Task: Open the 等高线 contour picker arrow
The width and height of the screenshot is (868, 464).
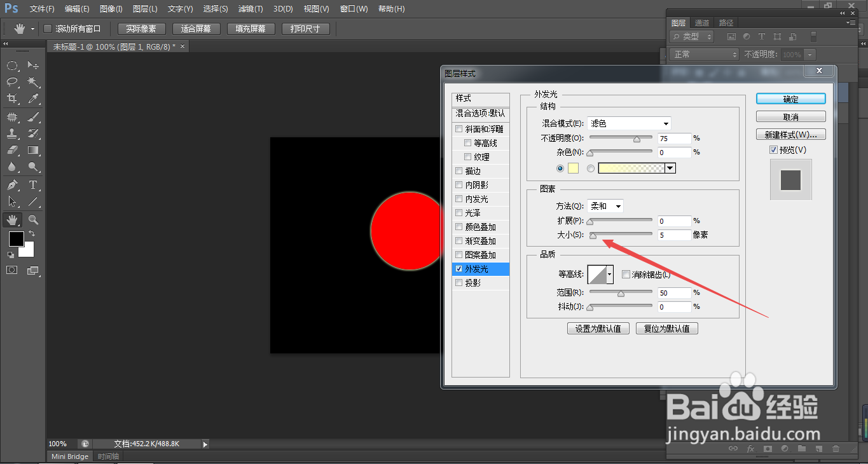Action: [610, 275]
